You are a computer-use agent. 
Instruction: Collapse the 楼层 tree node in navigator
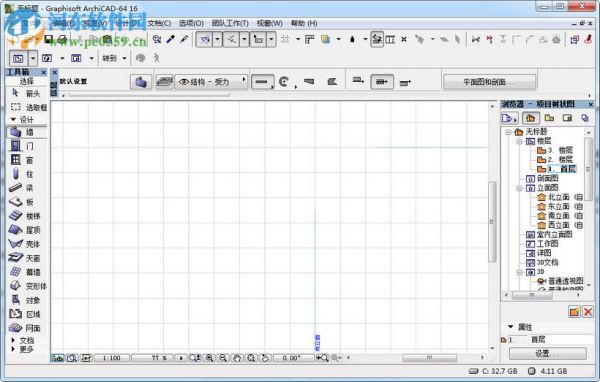[520, 141]
